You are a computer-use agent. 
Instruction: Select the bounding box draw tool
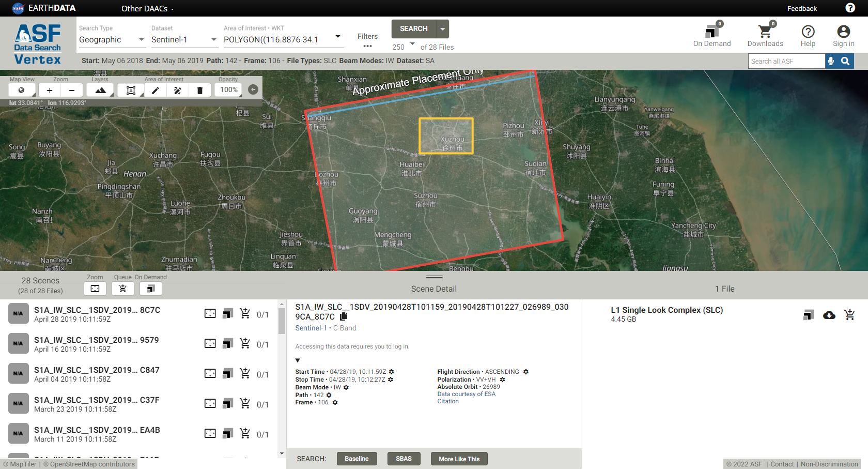coord(131,90)
